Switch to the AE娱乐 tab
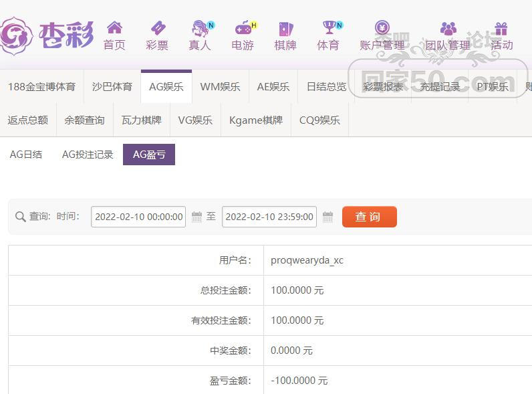This screenshot has height=394, width=532. 273,86
